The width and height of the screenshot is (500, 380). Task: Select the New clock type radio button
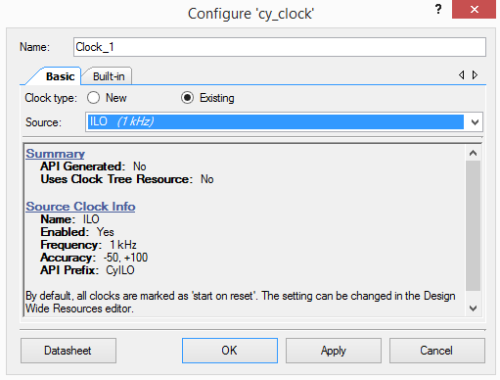[93, 98]
